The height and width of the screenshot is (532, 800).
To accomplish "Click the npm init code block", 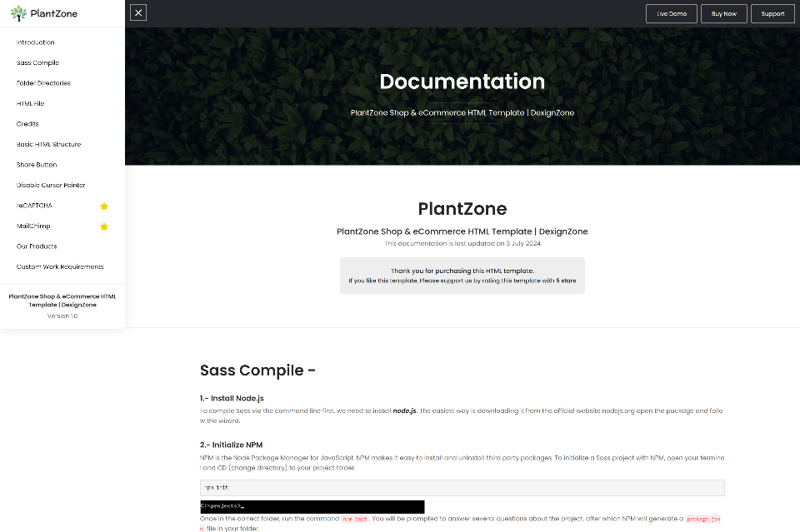I will click(x=462, y=488).
